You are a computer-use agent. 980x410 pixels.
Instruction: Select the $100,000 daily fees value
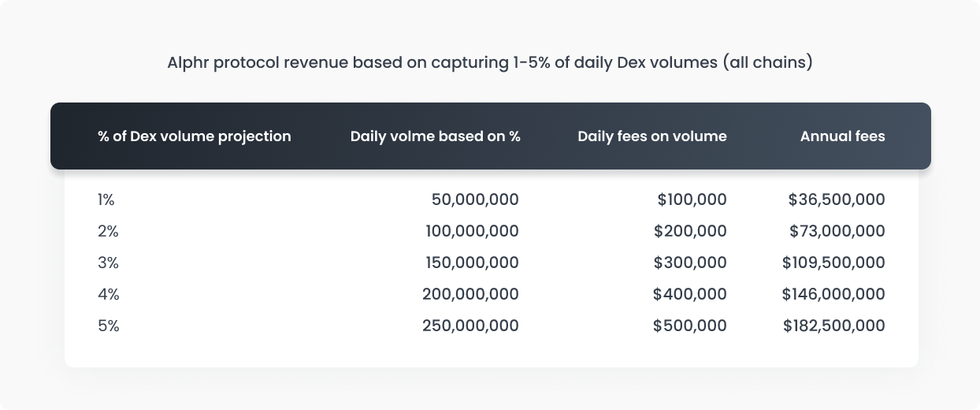pyautogui.click(x=692, y=200)
